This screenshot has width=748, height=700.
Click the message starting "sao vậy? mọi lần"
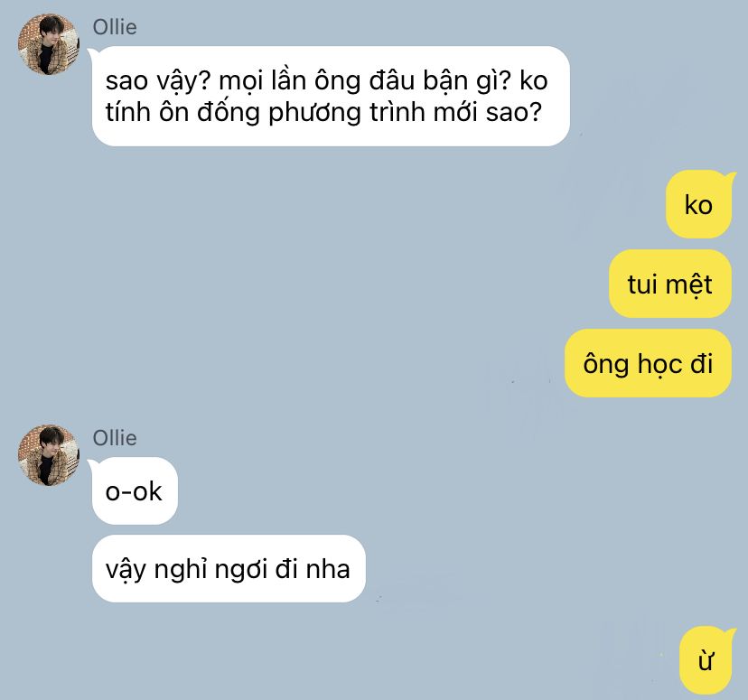click(x=331, y=97)
